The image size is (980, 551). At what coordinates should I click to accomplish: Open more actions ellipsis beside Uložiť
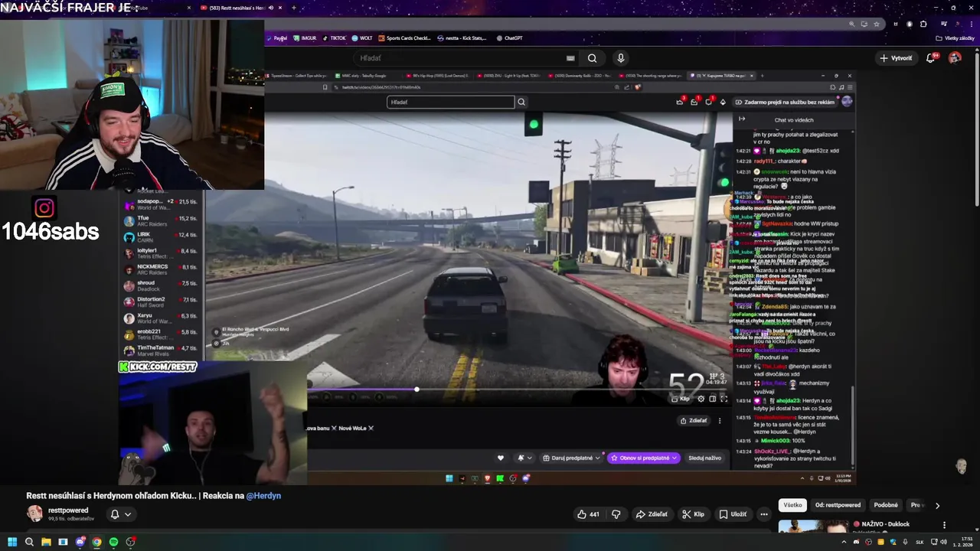pos(764,514)
